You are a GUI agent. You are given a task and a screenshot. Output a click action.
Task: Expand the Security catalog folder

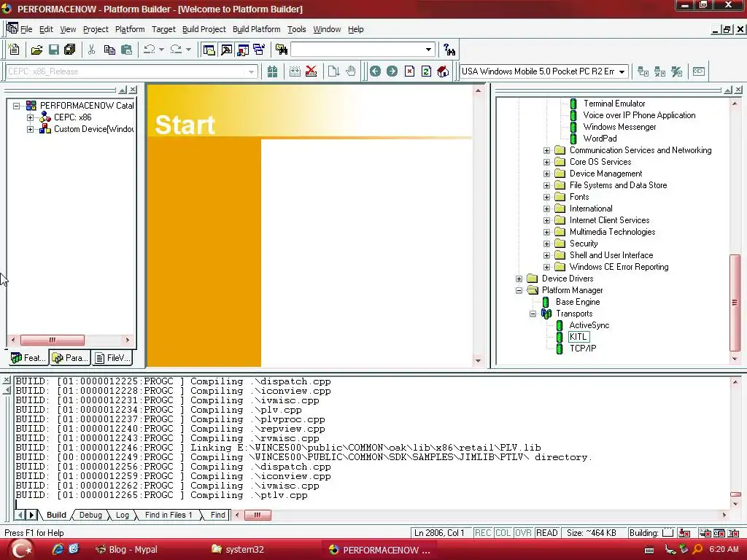point(547,244)
